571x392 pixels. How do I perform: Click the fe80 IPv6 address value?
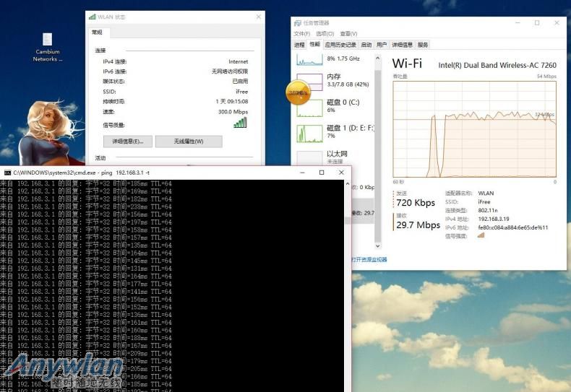(x=512, y=227)
